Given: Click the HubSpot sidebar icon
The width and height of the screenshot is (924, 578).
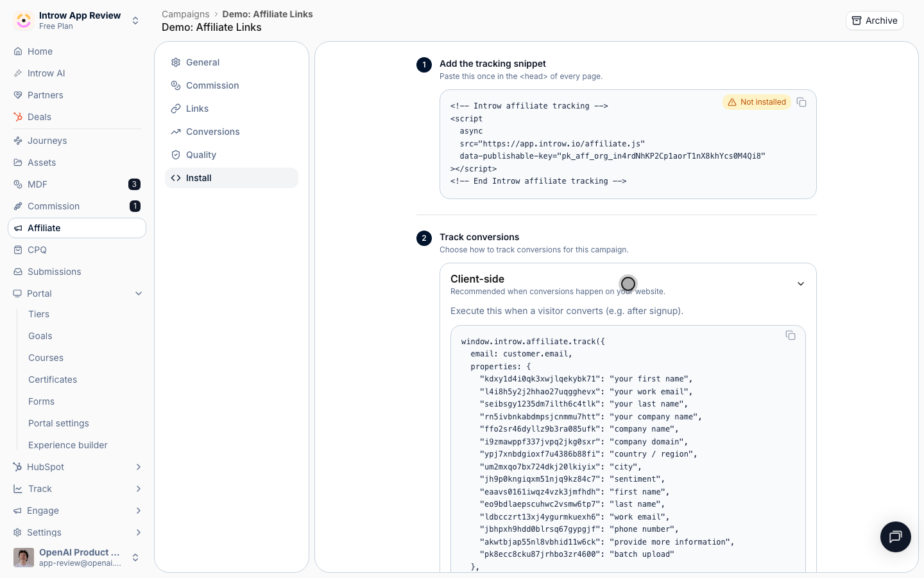Looking at the screenshot, I should click(x=17, y=467).
